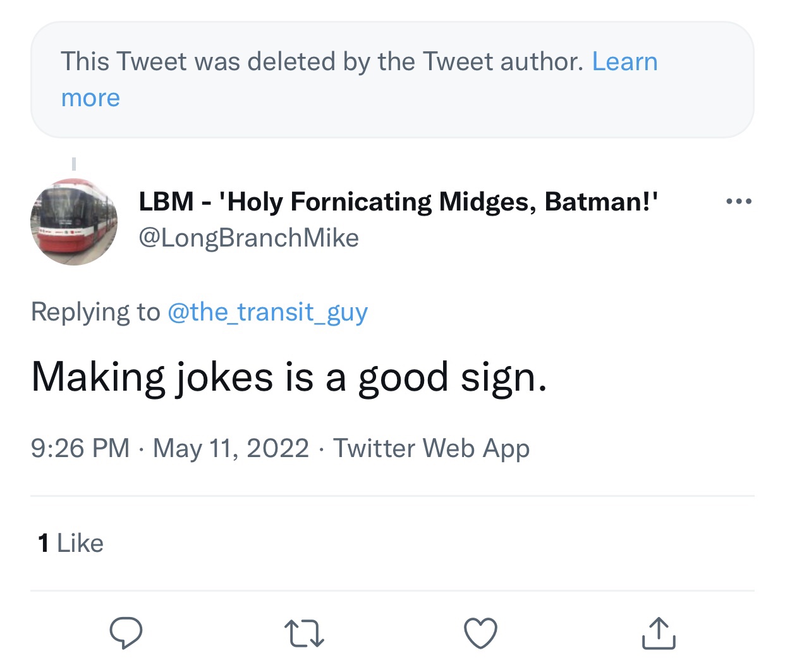Select the "Making jokes is a good sign." text
This screenshot has height=672, width=785.
point(289,377)
